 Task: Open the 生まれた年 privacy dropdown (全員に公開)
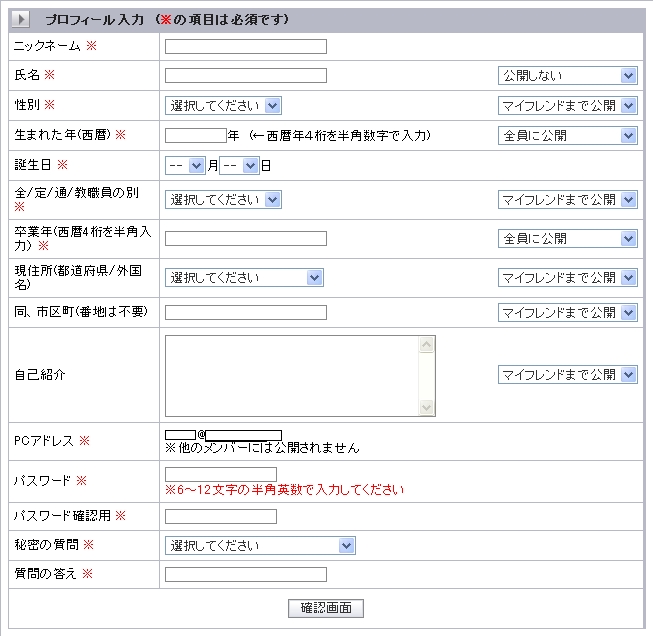[x=568, y=135]
